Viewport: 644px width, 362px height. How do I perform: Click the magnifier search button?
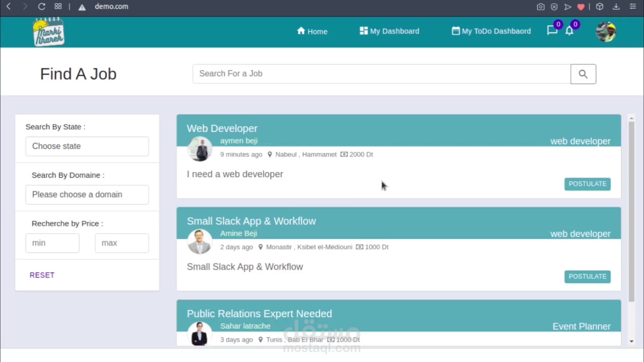pyautogui.click(x=583, y=74)
